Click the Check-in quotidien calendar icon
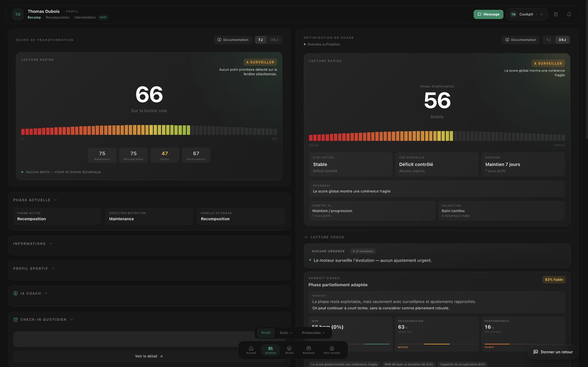Screen dimensions: 588x367 (x=15, y=320)
